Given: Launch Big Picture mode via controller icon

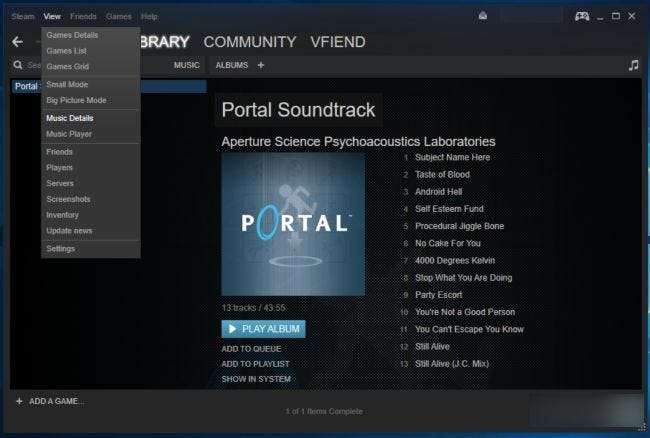Looking at the screenshot, I should point(582,16).
